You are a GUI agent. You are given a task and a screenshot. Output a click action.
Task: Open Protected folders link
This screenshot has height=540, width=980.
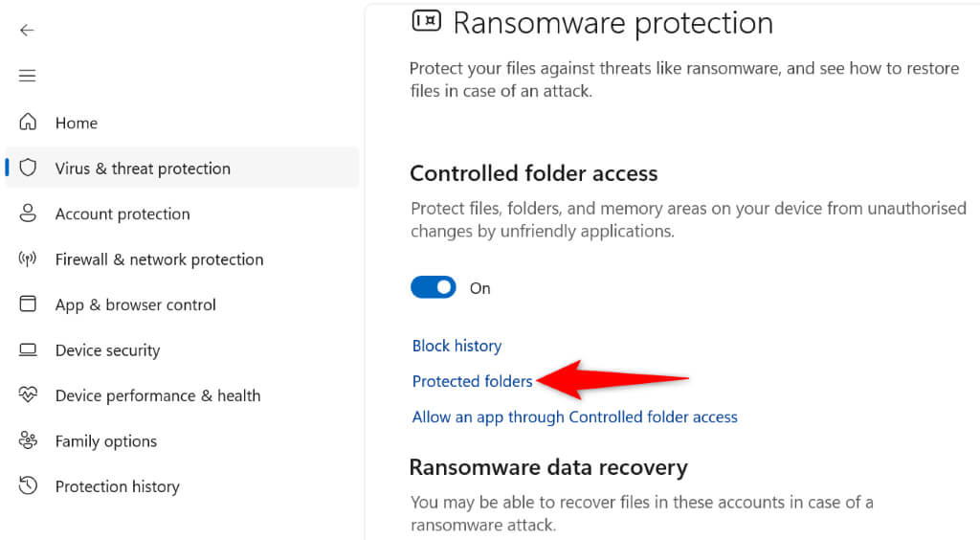tap(472, 381)
